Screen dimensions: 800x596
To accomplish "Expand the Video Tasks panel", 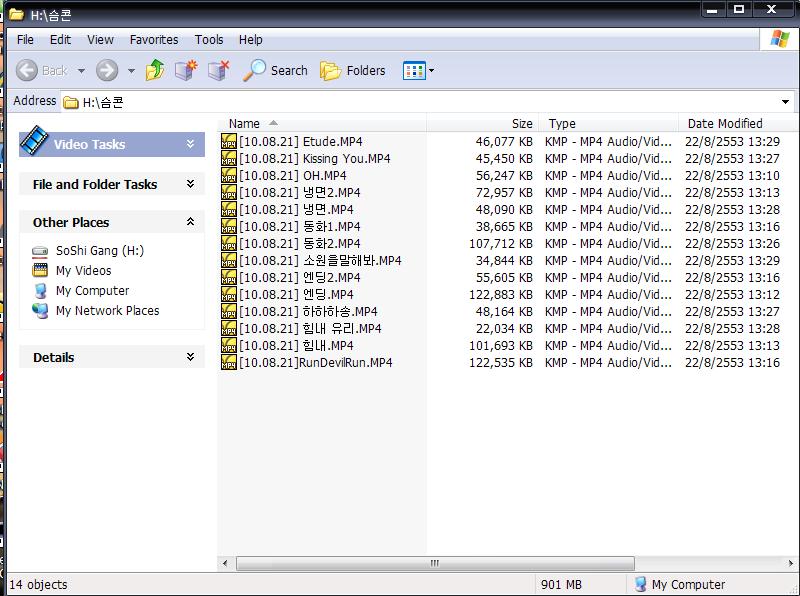I will (190, 144).
